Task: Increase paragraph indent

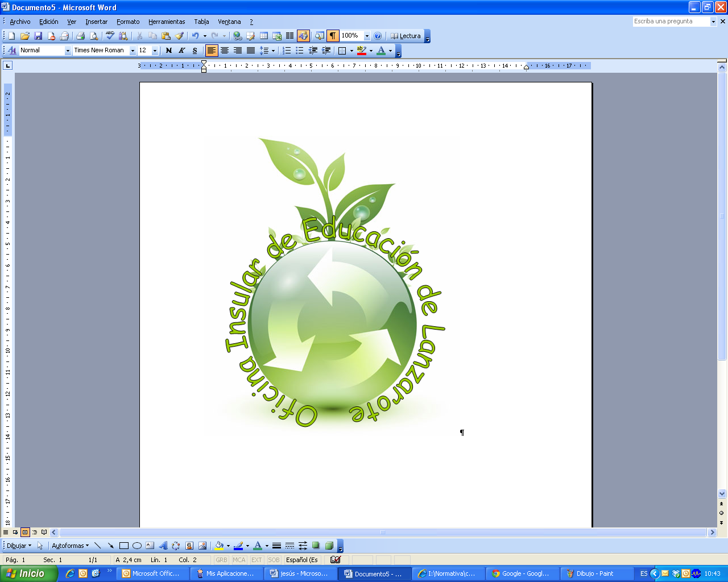Action: (326, 51)
